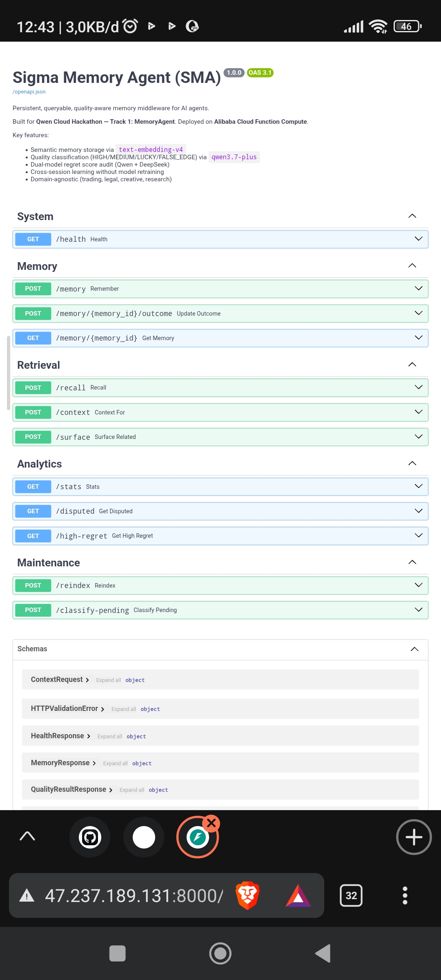Click the 1.0.0 version badge
The height and width of the screenshot is (980, 441).
(234, 73)
